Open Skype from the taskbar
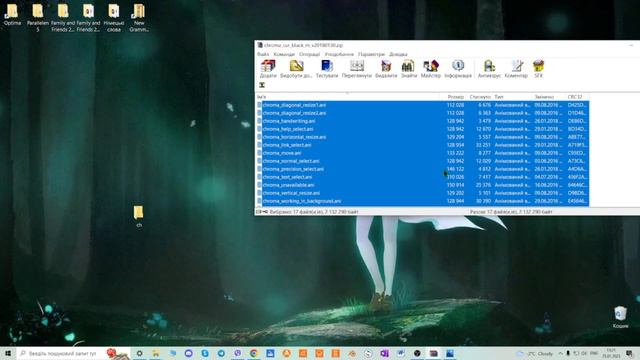640x360 pixels. point(205,353)
